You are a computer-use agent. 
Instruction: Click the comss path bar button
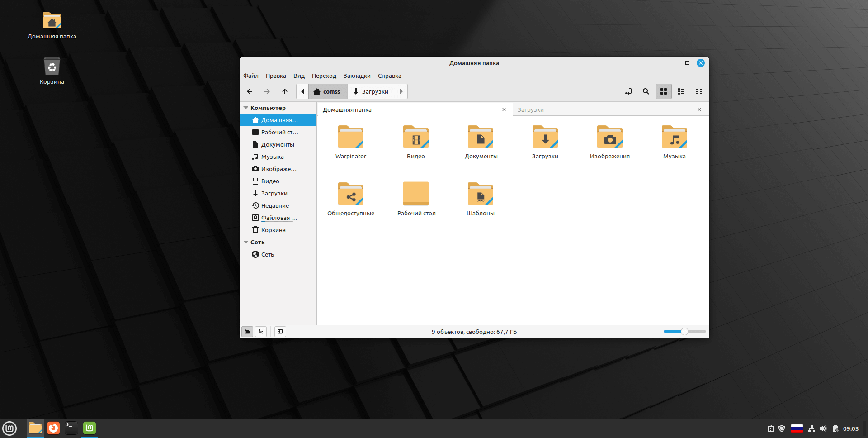pyautogui.click(x=327, y=91)
